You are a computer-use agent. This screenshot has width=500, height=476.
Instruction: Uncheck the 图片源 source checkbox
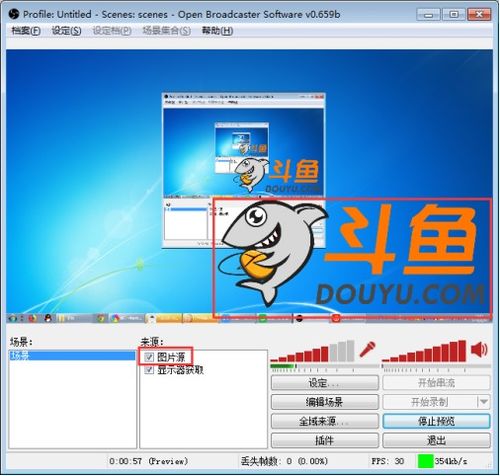pos(149,357)
